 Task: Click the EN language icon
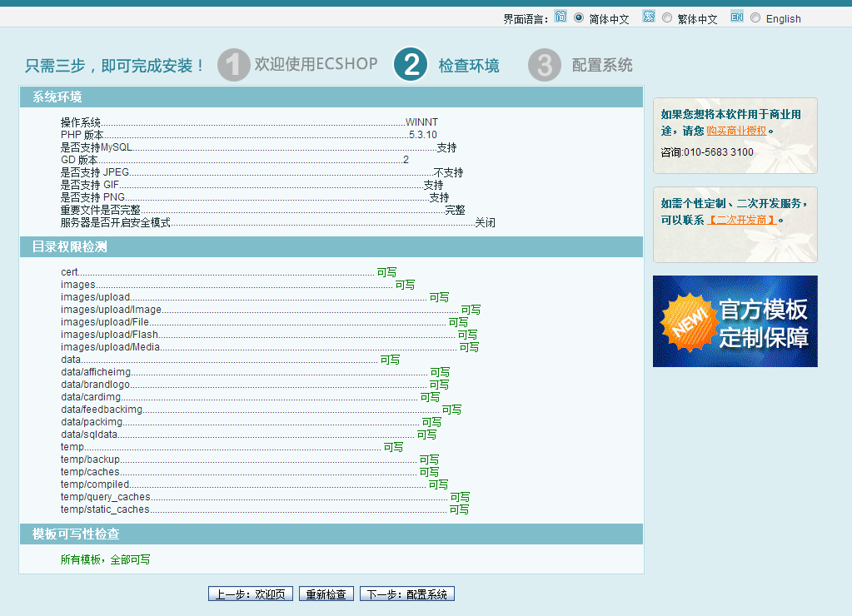click(737, 17)
